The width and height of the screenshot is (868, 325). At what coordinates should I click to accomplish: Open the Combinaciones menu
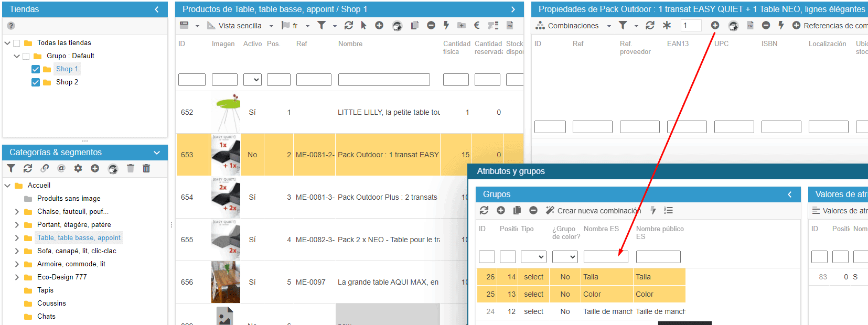tap(573, 26)
